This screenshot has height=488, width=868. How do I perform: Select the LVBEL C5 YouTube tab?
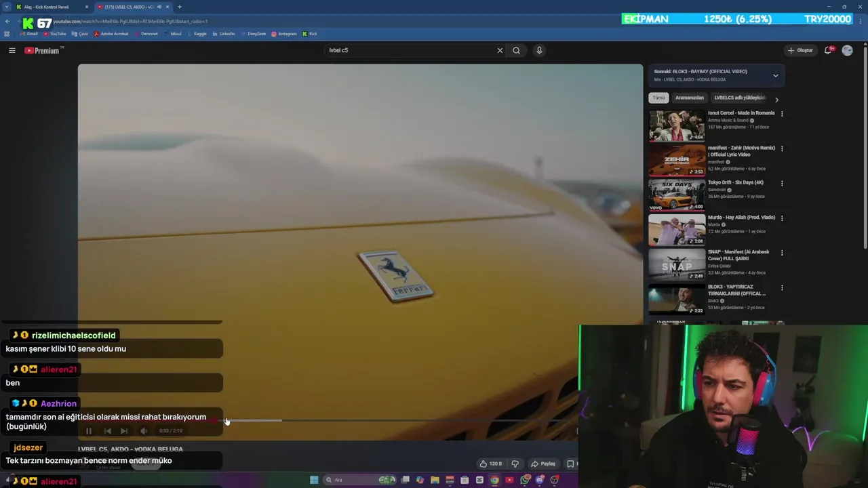pyautogui.click(x=133, y=7)
